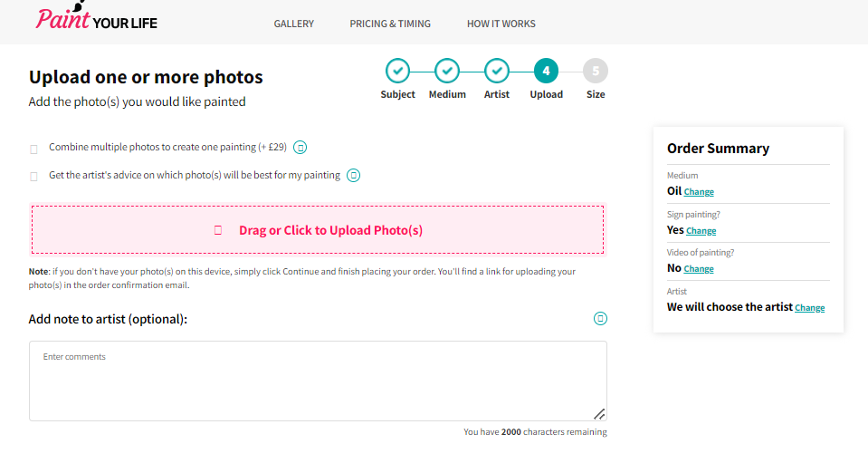Viewport: 868px width, 463px height.
Task: Open info icon beside artist's advice option
Action: [354, 175]
